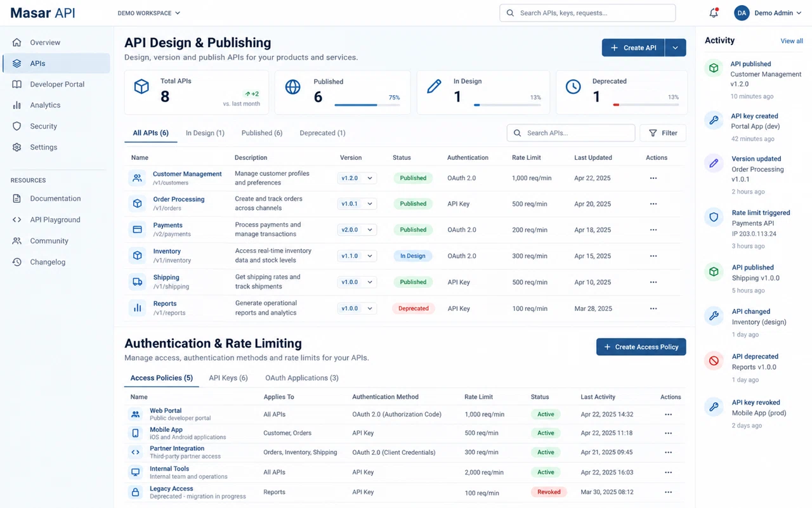The height and width of the screenshot is (508, 812).
Task: Focus the Search APIs, keys, requests field
Action: 587,13
